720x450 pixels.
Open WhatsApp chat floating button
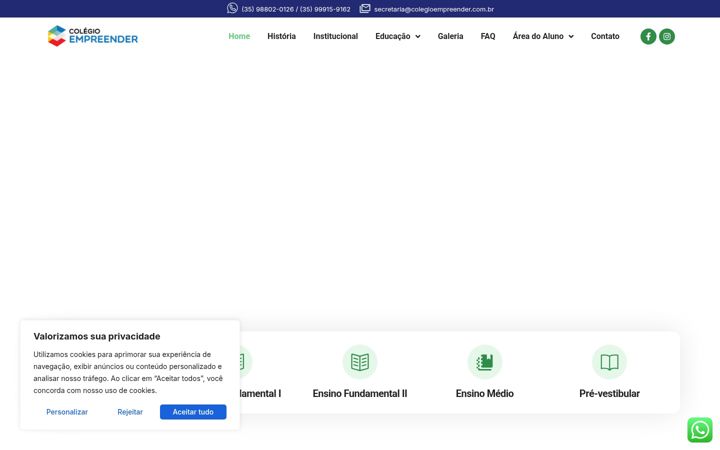(699, 430)
